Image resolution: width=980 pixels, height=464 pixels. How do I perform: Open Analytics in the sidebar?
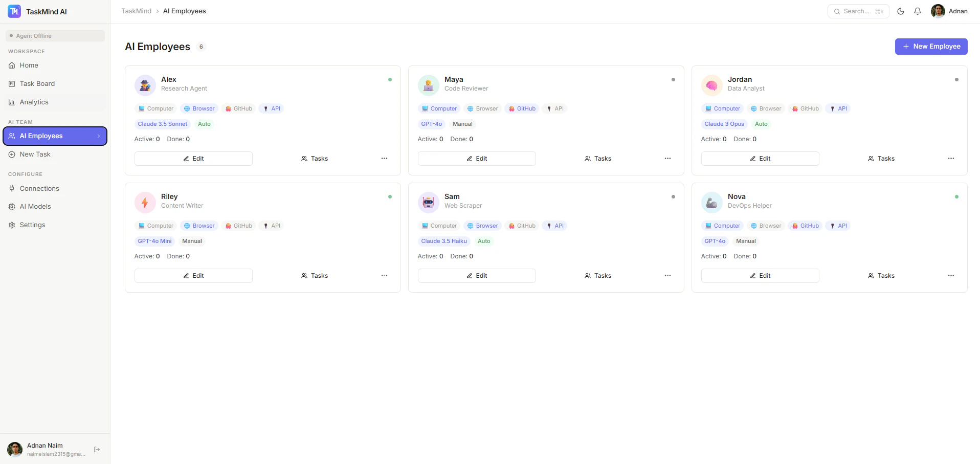coord(55,102)
